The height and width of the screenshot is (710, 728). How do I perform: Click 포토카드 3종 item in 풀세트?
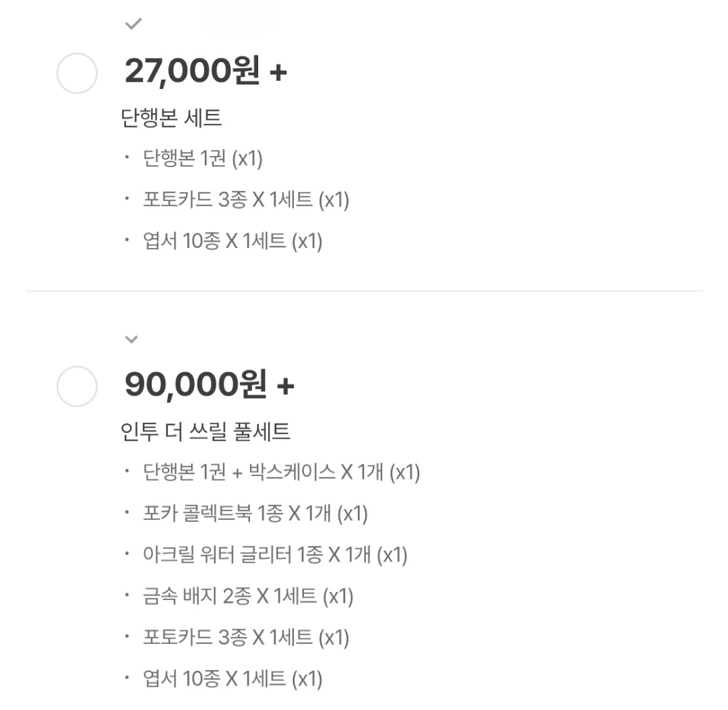point(246,638)
